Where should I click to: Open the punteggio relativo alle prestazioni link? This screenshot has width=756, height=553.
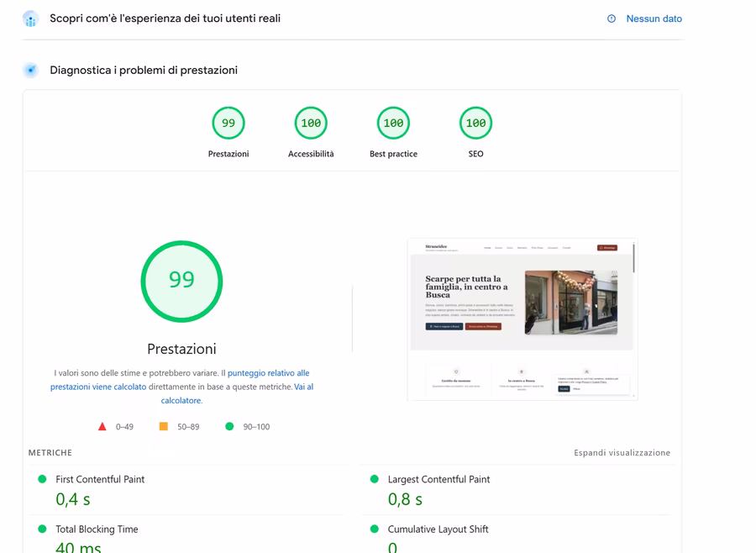click(180, 380)
